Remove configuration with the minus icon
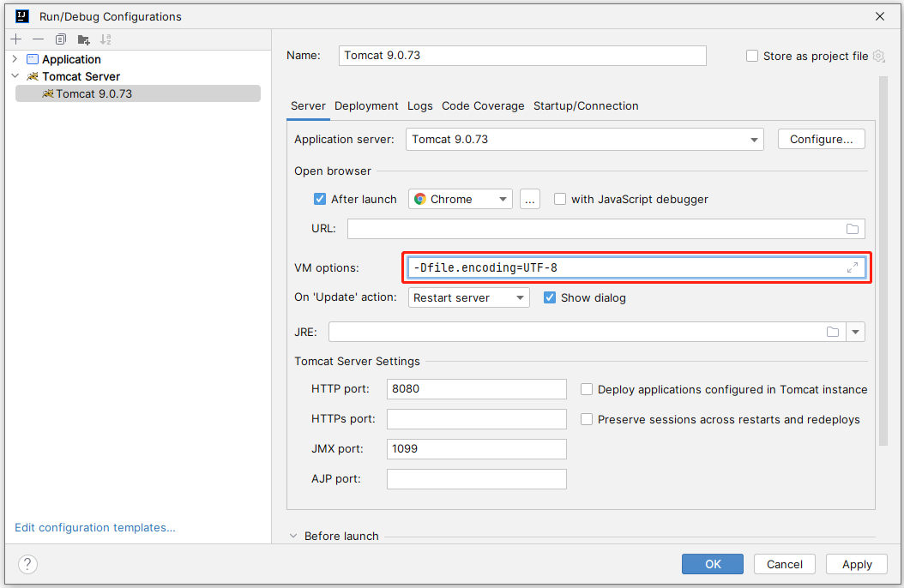The width and height of the screenshot is (904, 588). (38, 39)
